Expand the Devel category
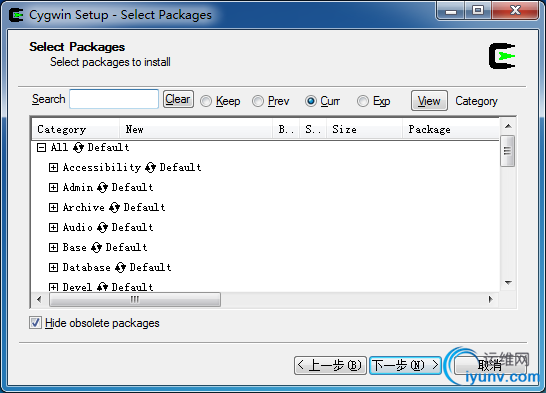The width and height of the screenshot is (546, 393). tap(53, 287)
